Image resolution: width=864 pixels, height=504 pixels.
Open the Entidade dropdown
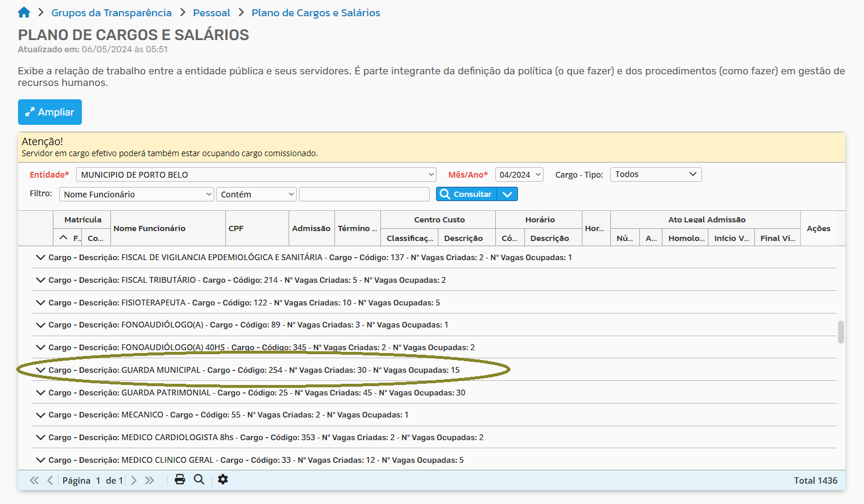click(256, 175)
